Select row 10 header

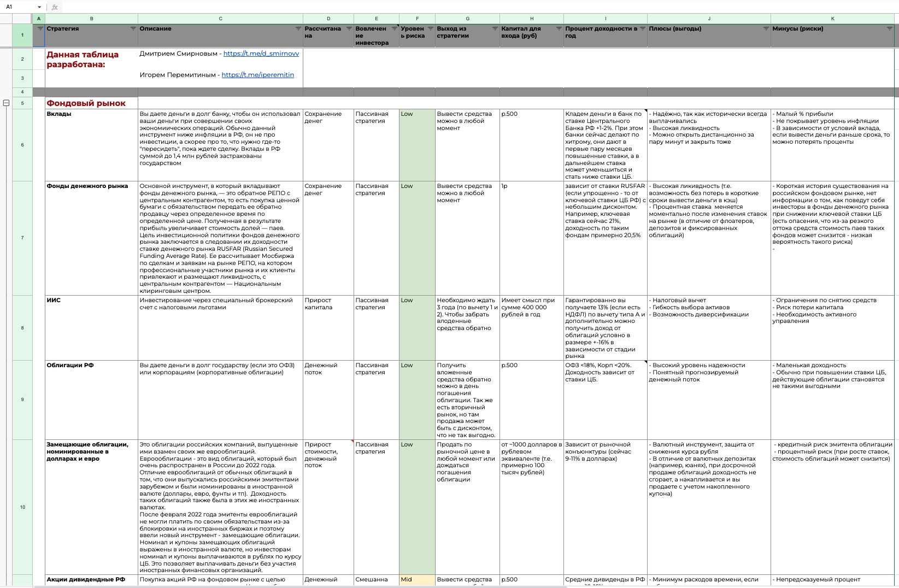22,507
